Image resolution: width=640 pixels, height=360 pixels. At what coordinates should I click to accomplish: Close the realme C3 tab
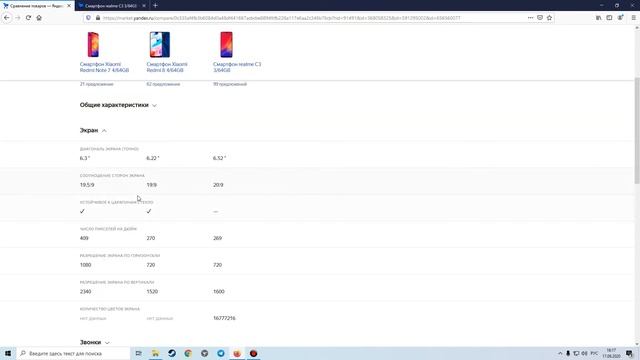(x=144, y=6)
